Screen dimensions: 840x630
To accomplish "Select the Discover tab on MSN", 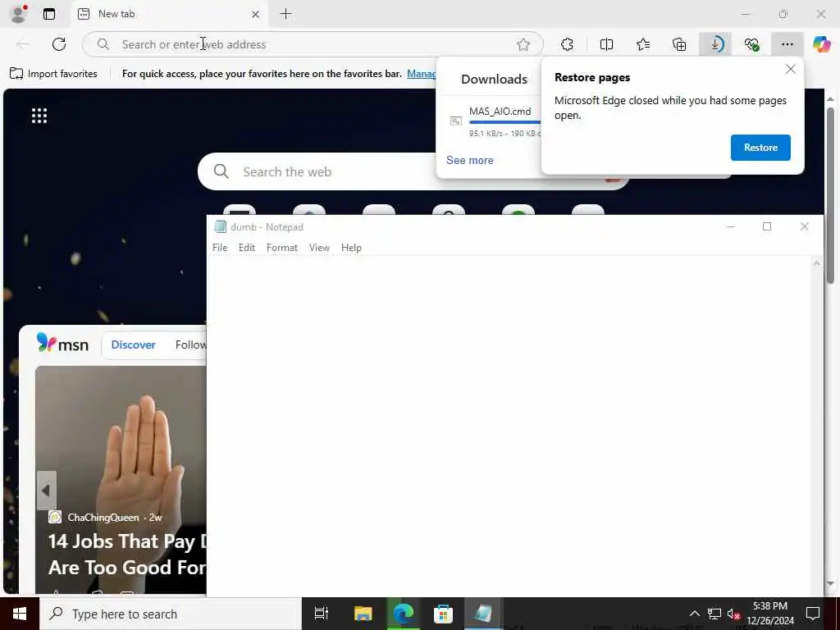I will [x=134, y=345].
